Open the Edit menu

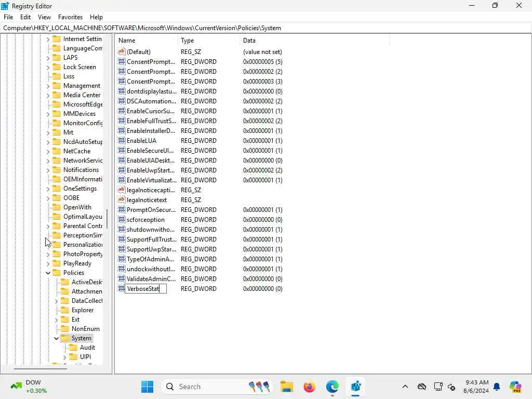[25, 17]
